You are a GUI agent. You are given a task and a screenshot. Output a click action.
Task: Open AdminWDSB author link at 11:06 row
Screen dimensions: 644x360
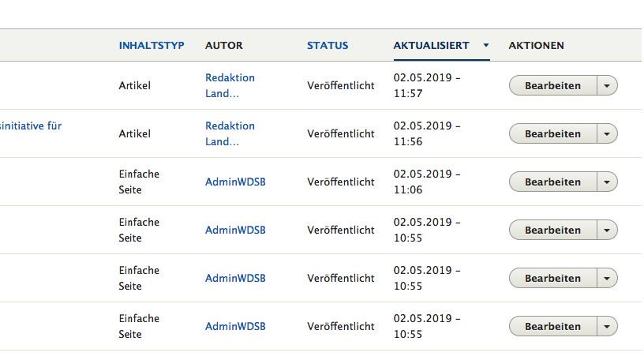click(x=235, y=182)
